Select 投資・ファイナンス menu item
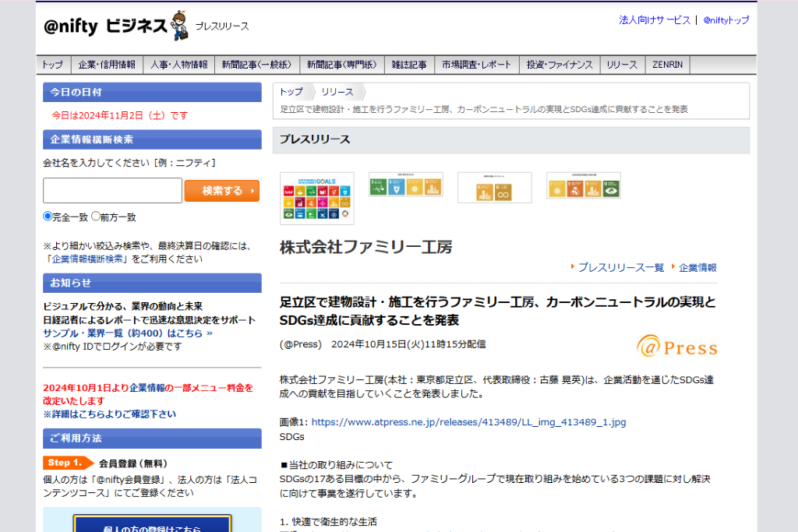 [x=560, y=65]
